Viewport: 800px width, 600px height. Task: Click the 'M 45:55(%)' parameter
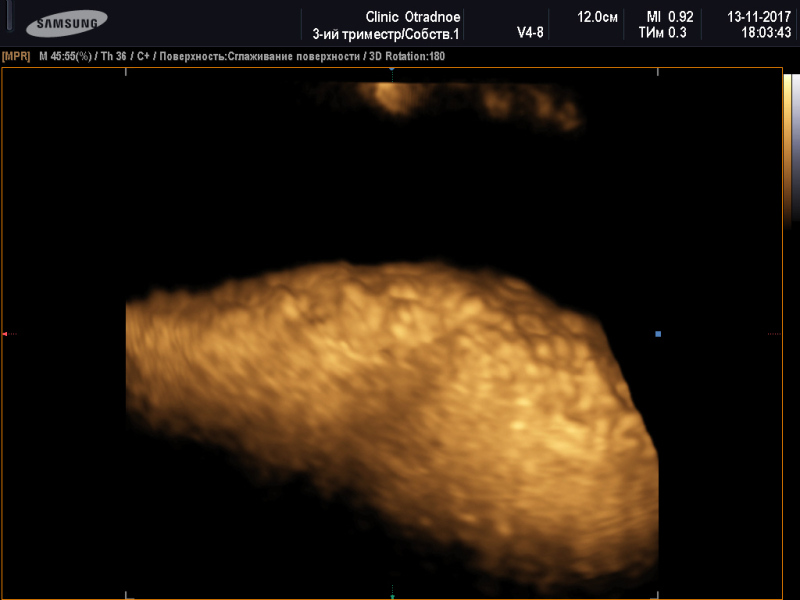[x=65, y=57]
